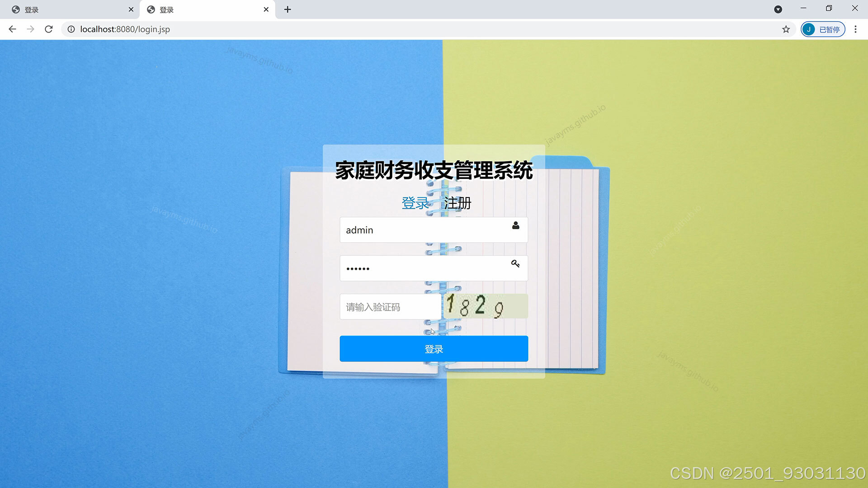The image size is (868, 488).
Task: View site information icon in address bar
Action: click(71, 29)
